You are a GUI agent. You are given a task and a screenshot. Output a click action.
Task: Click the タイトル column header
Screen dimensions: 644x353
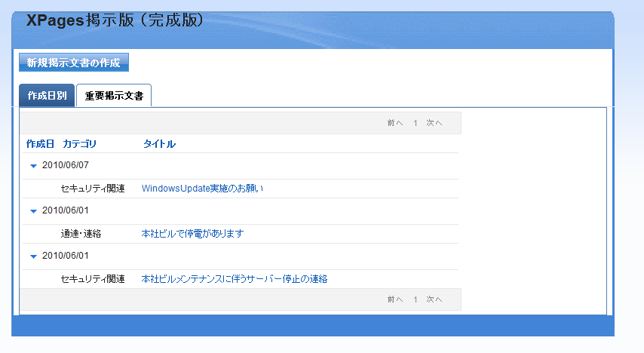click(x=159, y=144)
